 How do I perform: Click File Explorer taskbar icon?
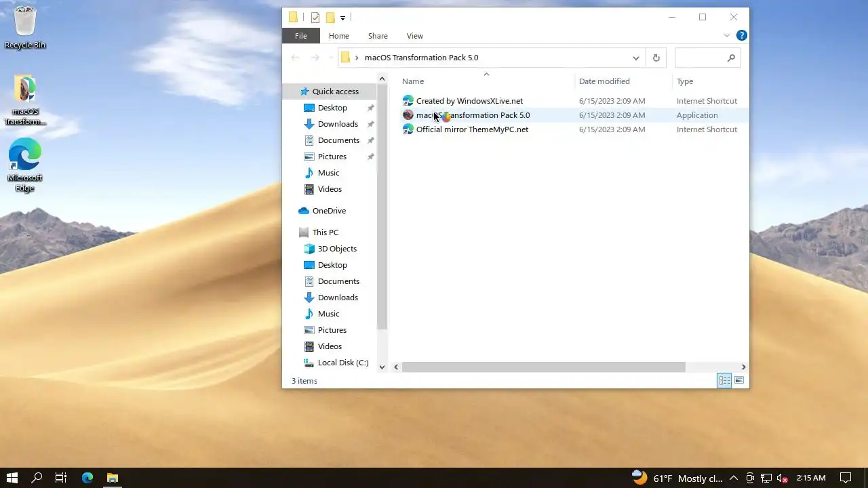113,478
